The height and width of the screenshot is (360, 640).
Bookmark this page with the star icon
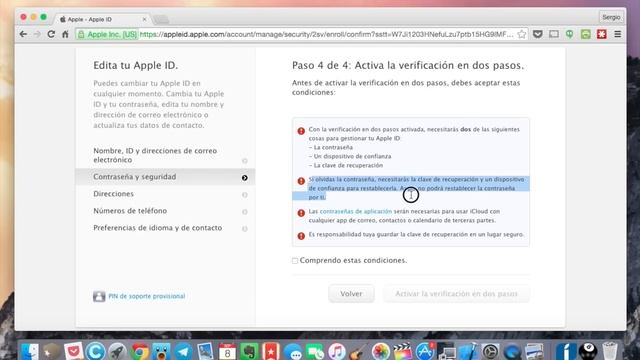click(x=522, y=34)
